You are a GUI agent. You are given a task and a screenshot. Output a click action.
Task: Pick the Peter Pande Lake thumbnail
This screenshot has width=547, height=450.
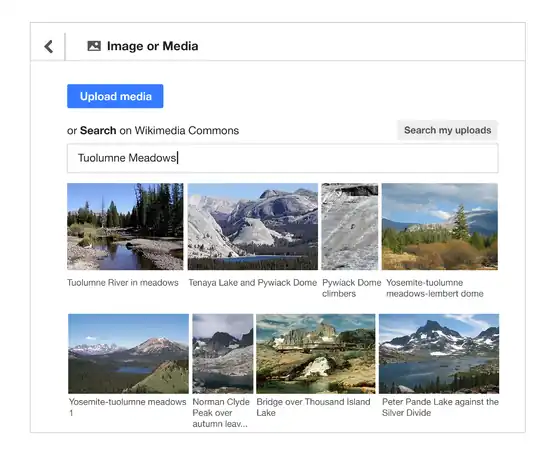click(439, 354)
